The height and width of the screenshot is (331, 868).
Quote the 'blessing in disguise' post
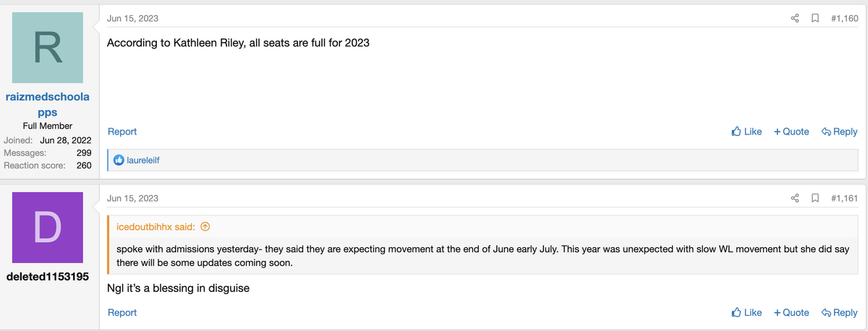tap(791, 312)
